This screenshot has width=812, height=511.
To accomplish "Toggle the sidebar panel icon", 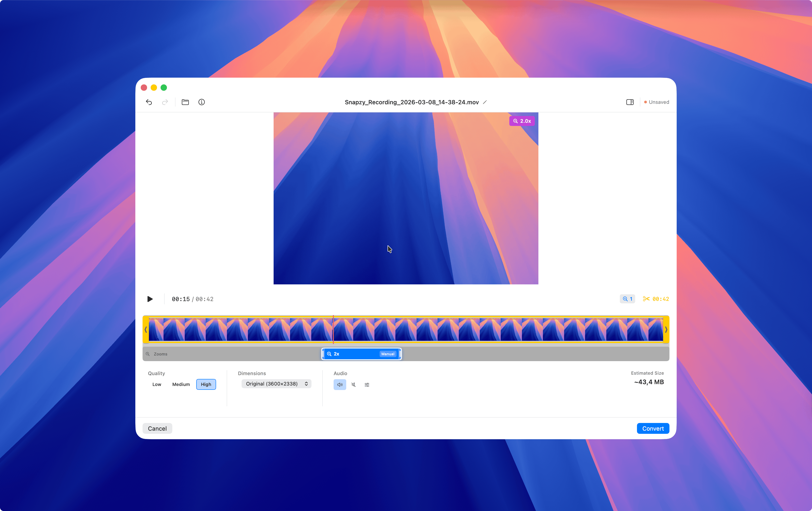I will (x=630, y=102).
